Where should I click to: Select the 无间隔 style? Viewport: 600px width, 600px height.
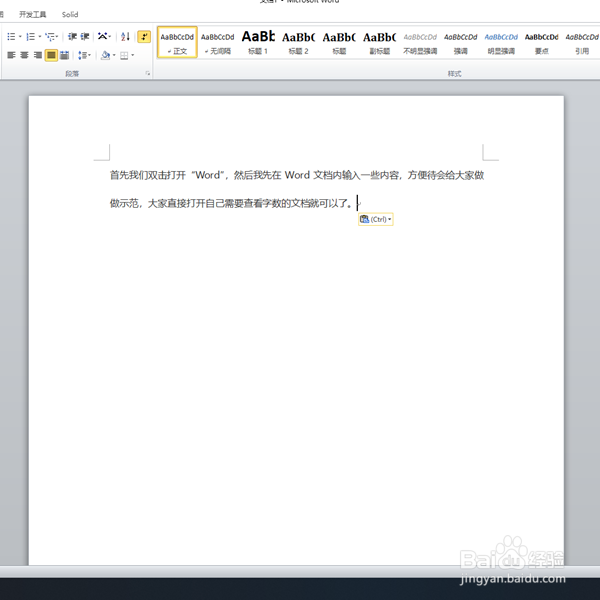pyautogui.click(x=218, y=42)
